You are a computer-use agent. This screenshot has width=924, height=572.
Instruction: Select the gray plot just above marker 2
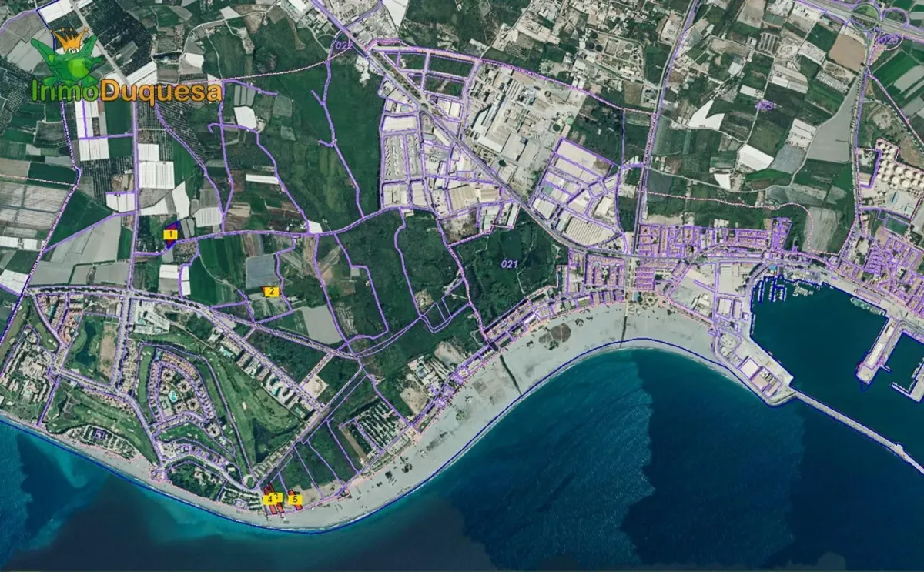(x=261, y=270)
